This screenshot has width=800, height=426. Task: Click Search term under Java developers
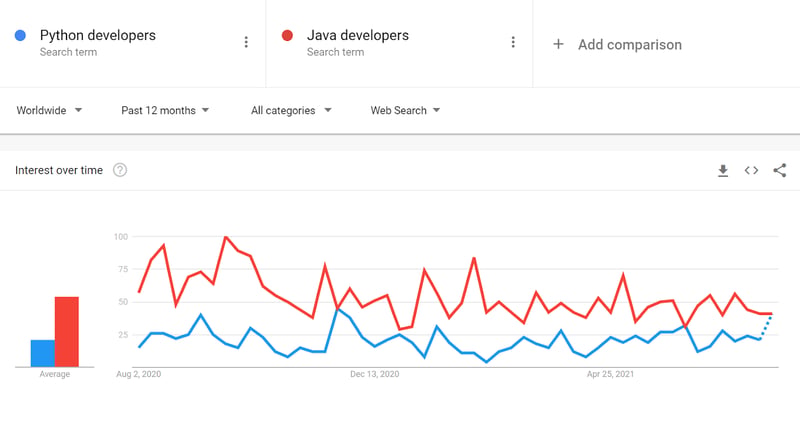coord(335,52)
